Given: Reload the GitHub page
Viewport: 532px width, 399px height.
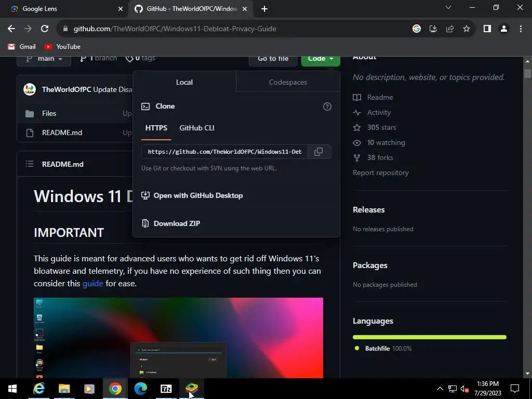Looking at the screenshot, I should (x=45, y=29).
